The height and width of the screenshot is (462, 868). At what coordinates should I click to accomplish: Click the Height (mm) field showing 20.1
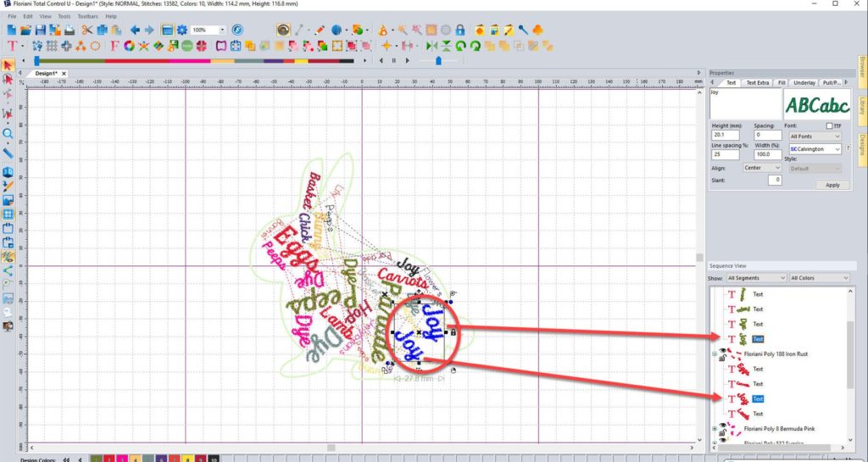726,135
